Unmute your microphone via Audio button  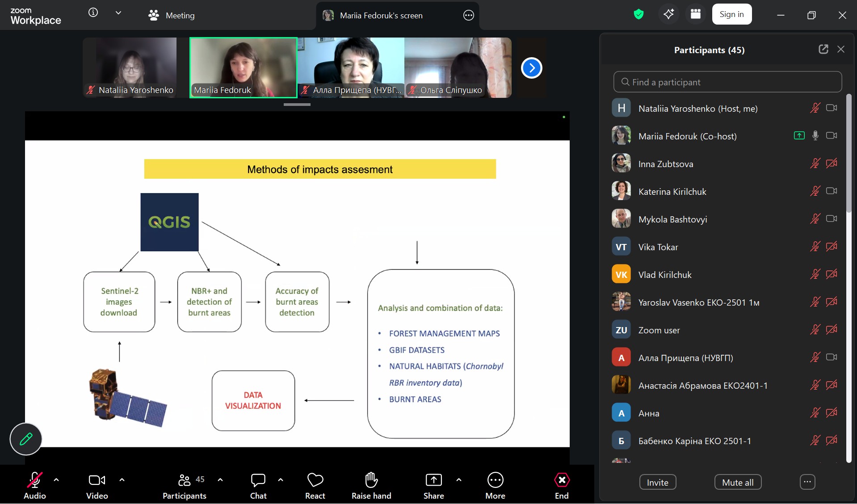(35, 486)
